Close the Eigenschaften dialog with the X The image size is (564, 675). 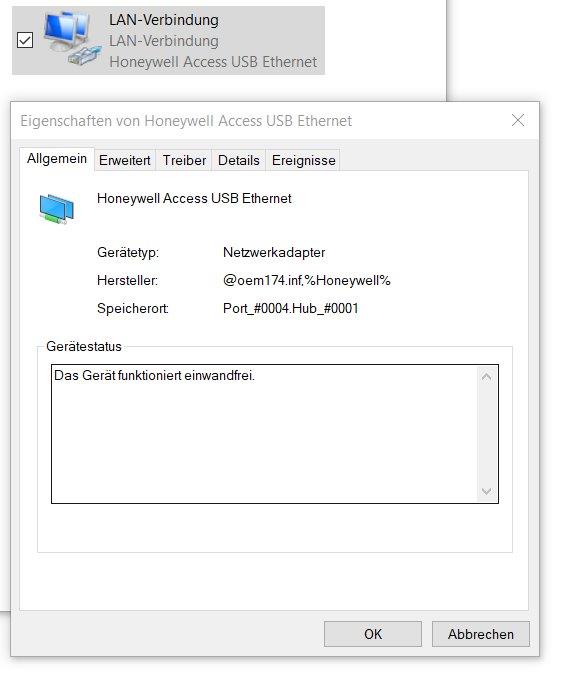coord(518,120)
